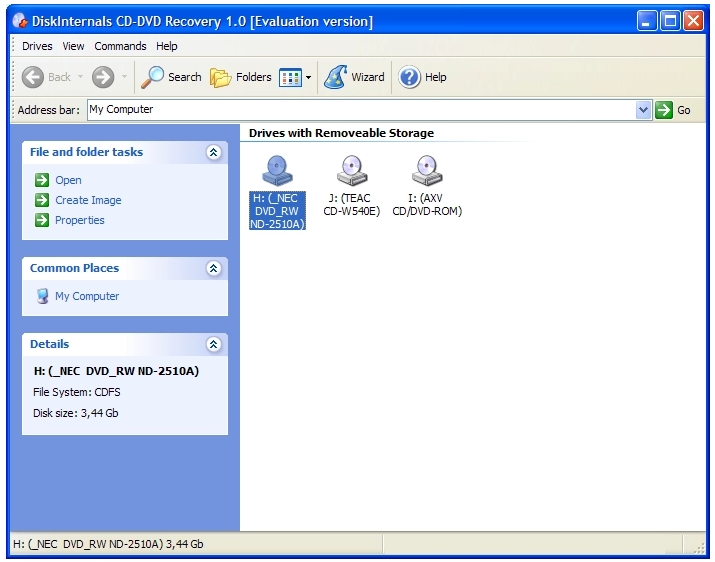The image size is (715, 562).
Task: Select the I: AXV CD/DVD-ROM drive
Action: (x=427, y=186)
